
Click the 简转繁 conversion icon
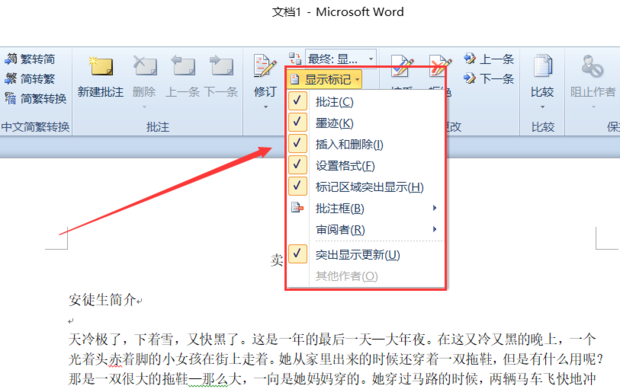click(x=11, y=79)
